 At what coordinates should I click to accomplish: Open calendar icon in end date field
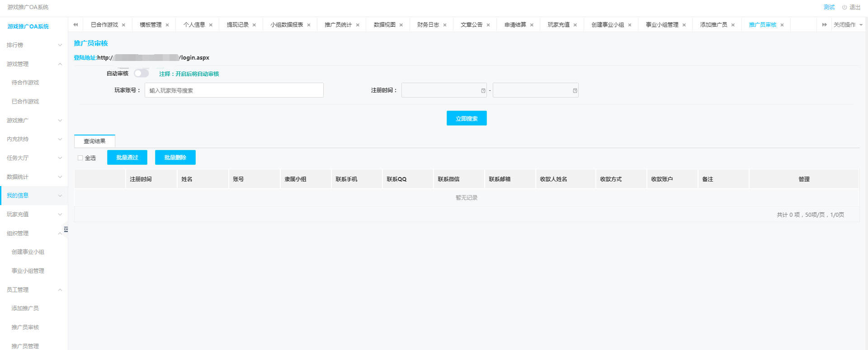[575, 91]
